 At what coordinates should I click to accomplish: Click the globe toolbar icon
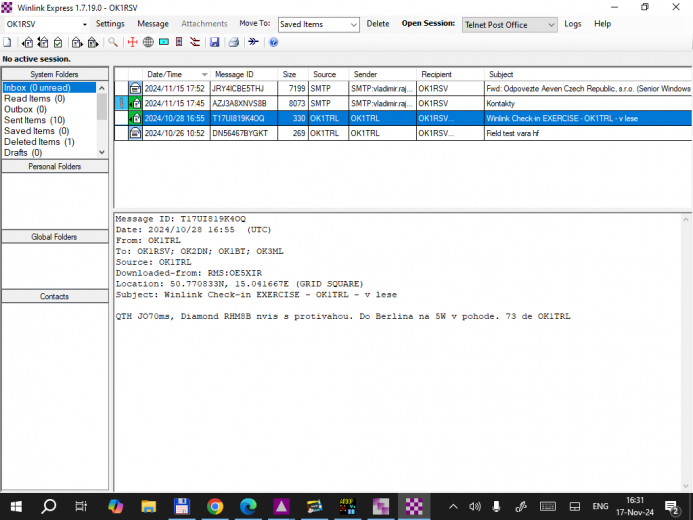[x=148, y=42]
